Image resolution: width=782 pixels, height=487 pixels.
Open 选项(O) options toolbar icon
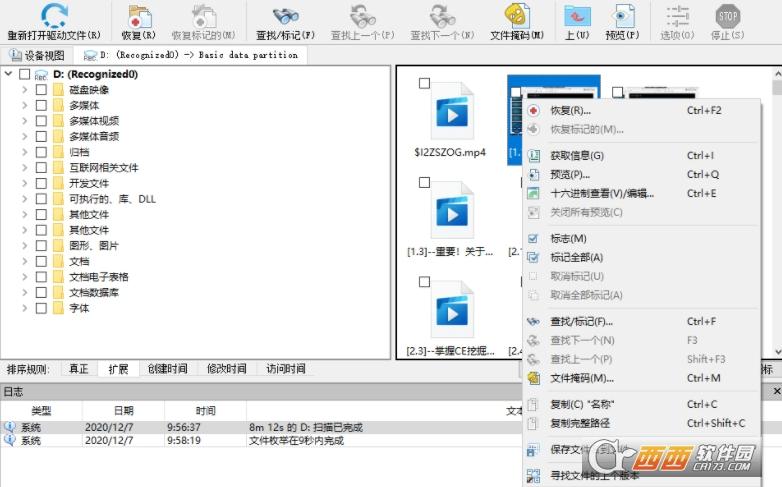coord(677,16)
